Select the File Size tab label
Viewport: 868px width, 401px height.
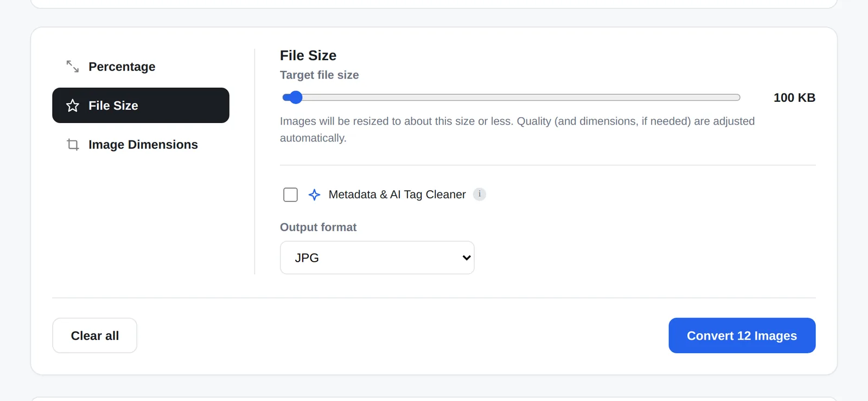pyautogui.click(x=113, y=106)
